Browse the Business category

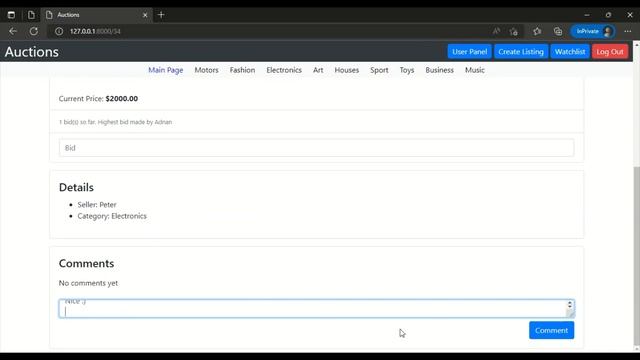[x=439, y=70]
